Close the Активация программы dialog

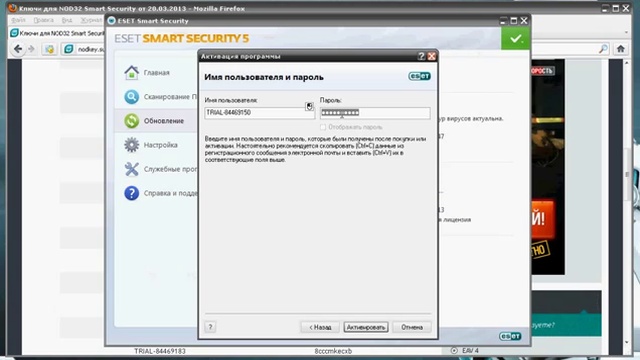pyautogui.click(x=431, y=56)
